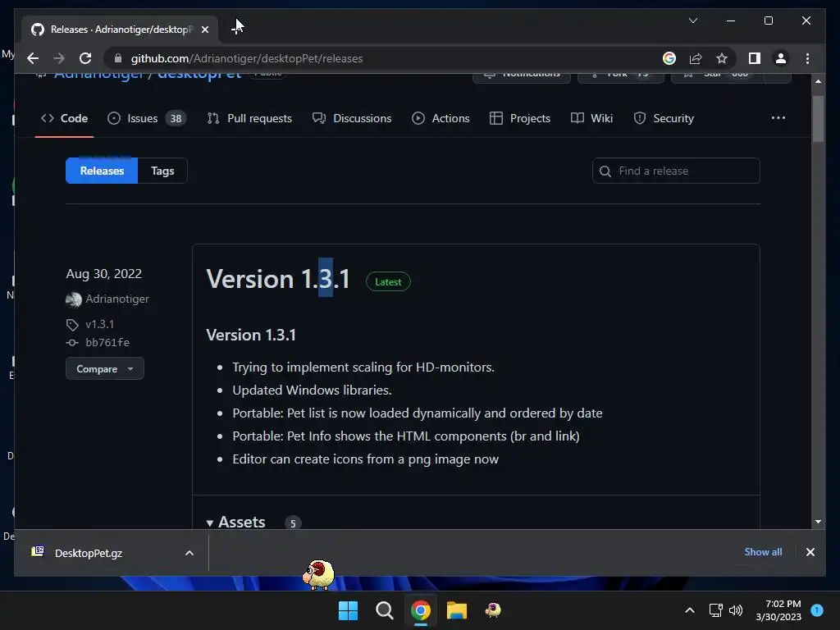Open the Wiki tab

pyautogui.click(x=592, y=118)
